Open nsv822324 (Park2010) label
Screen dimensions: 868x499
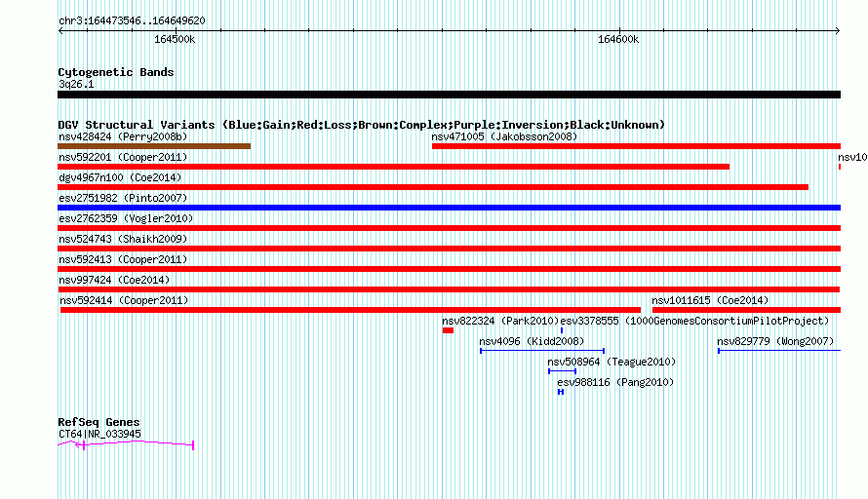[x=500, y=321]
